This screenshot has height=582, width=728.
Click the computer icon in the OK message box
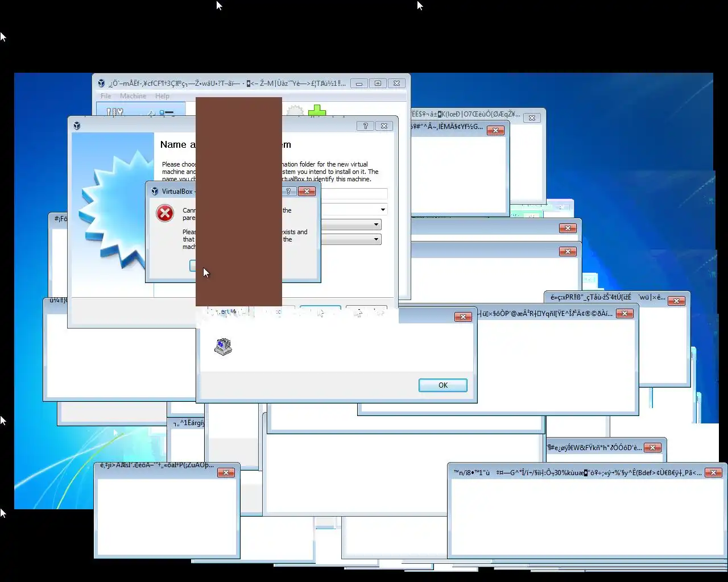pyautogui.click(x=223, y=347)
